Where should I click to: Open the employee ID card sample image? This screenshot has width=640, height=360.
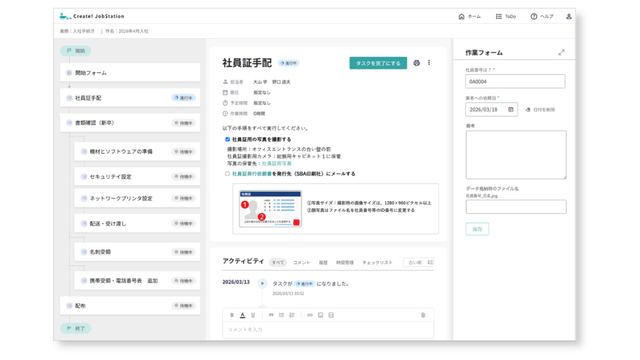click(x=271, y=209)
